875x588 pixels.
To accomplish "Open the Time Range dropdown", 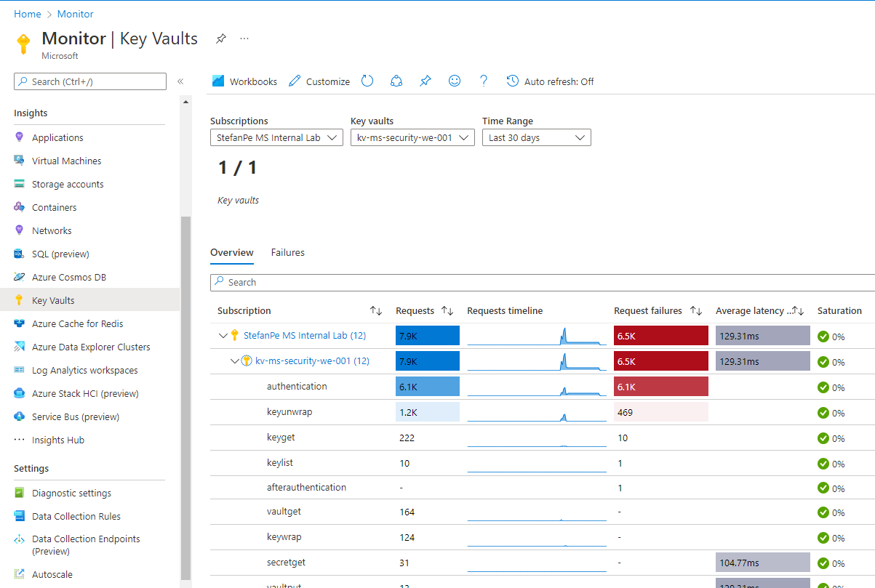I will 537,137.
